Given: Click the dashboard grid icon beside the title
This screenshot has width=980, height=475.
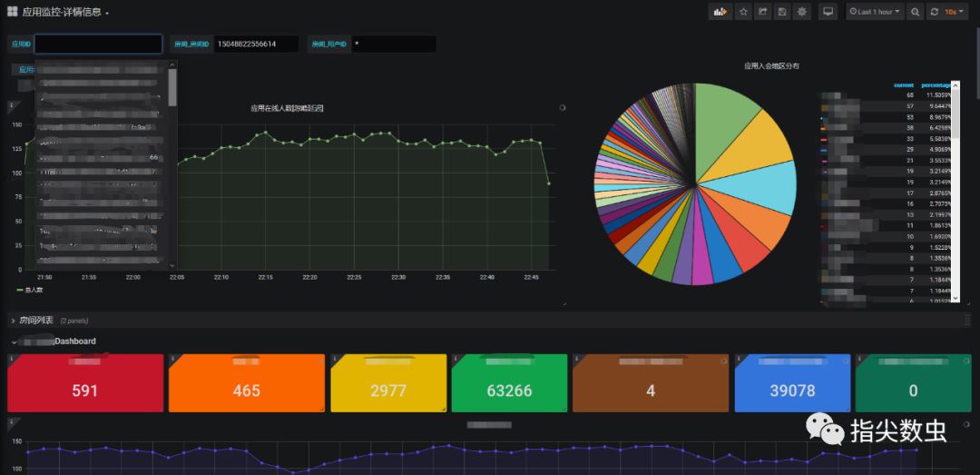Looking at the screenshot, I should click(12, 11).
